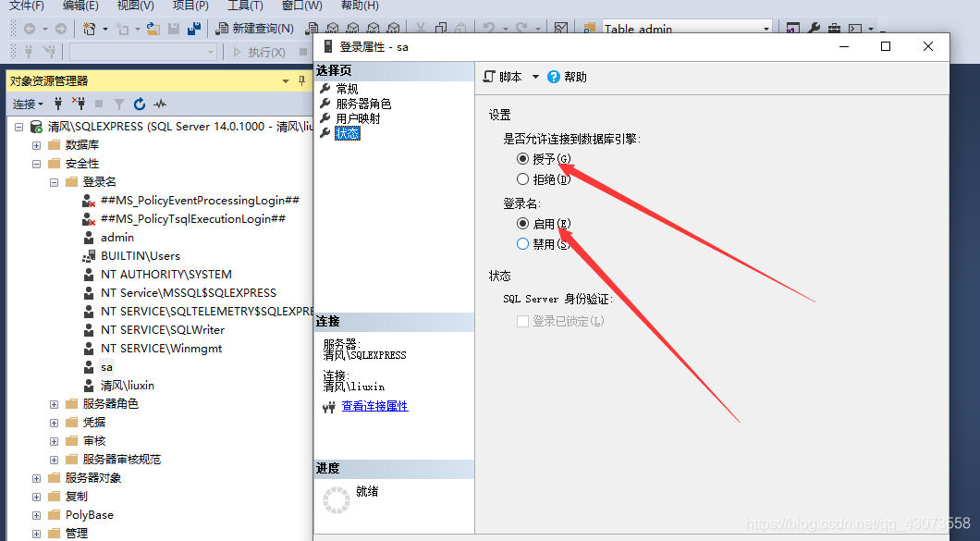
Task: Click the back navigation arrow in the toolbar
Action: point(30,28)
